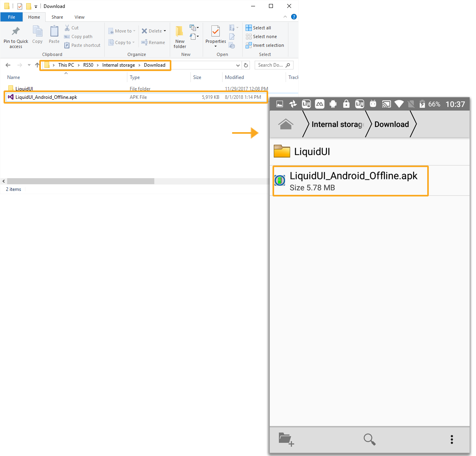The image size is (476, 456).
Task: Click Internal storage in Explorer address bar
Action: (x=119, y=65)
